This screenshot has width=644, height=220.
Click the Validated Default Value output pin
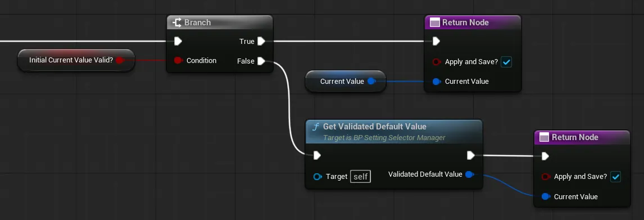tap(469, 174)
